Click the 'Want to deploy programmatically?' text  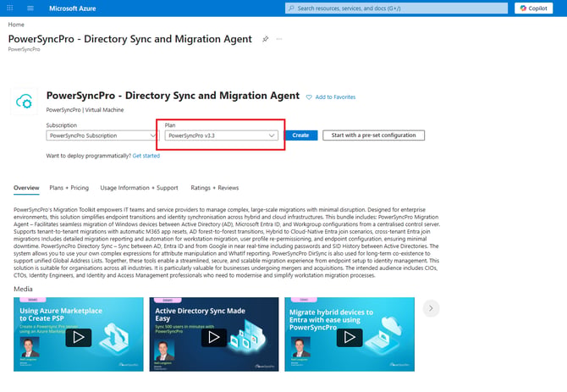[89, 156]
